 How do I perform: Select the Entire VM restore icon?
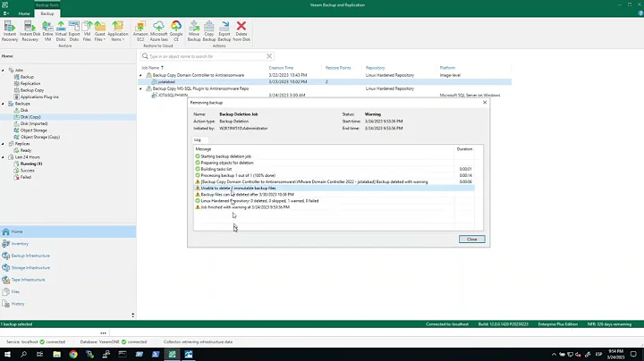47,31
